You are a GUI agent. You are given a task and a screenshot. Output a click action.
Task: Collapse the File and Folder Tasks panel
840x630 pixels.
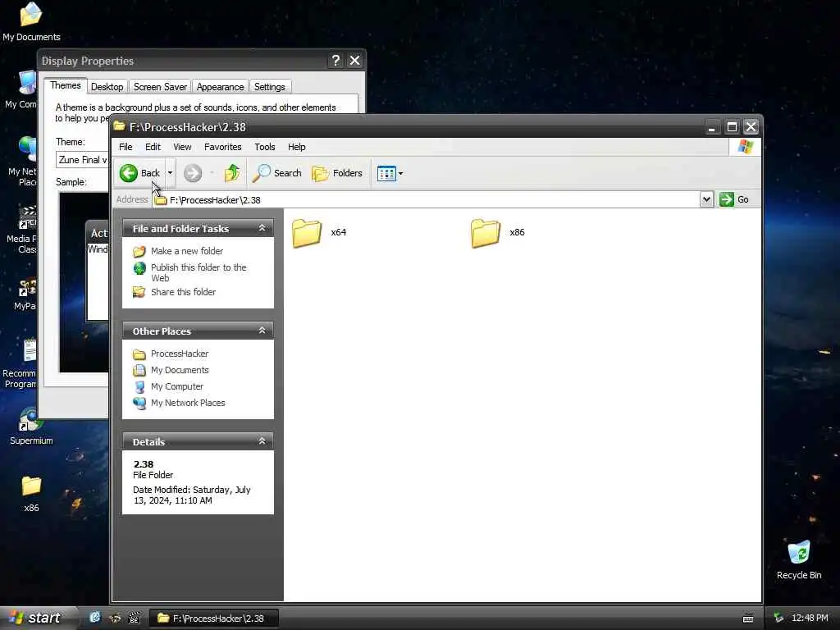[262, 228]
